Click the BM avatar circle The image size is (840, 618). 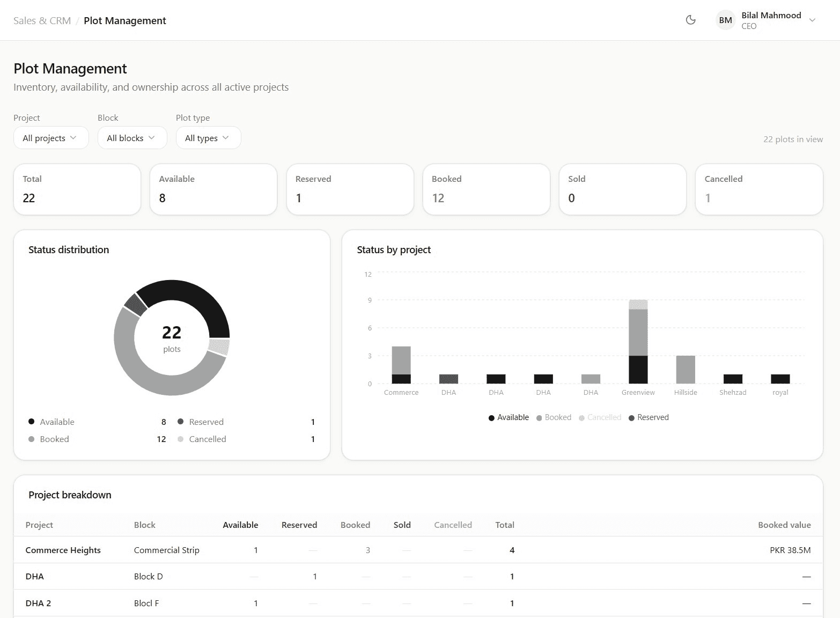(725, 20)
